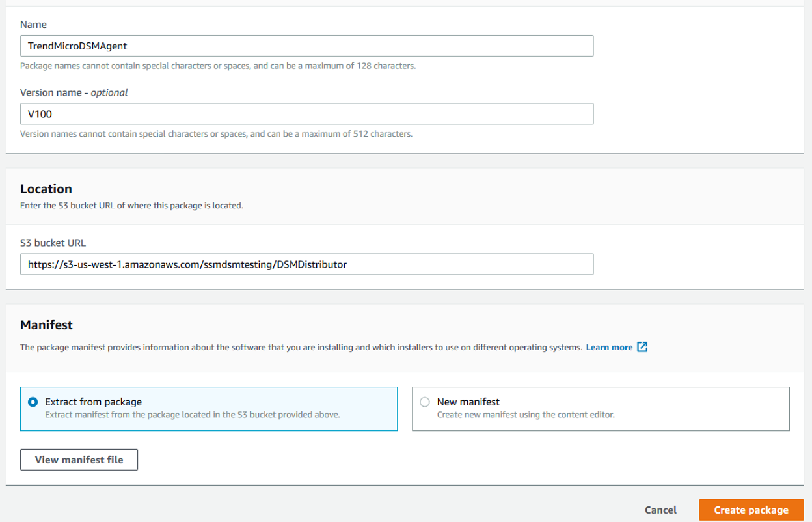Click the S3 bucket URL label text

(53, 243)
